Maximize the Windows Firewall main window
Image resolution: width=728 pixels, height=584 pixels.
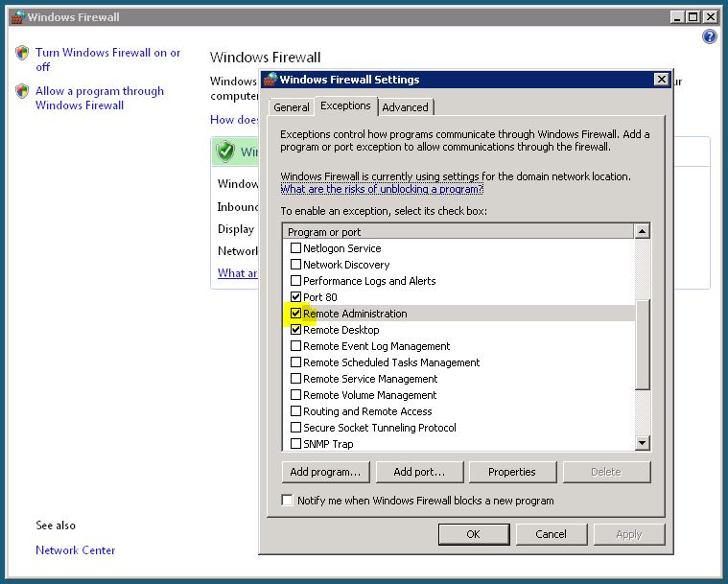[x=693, y=17]
